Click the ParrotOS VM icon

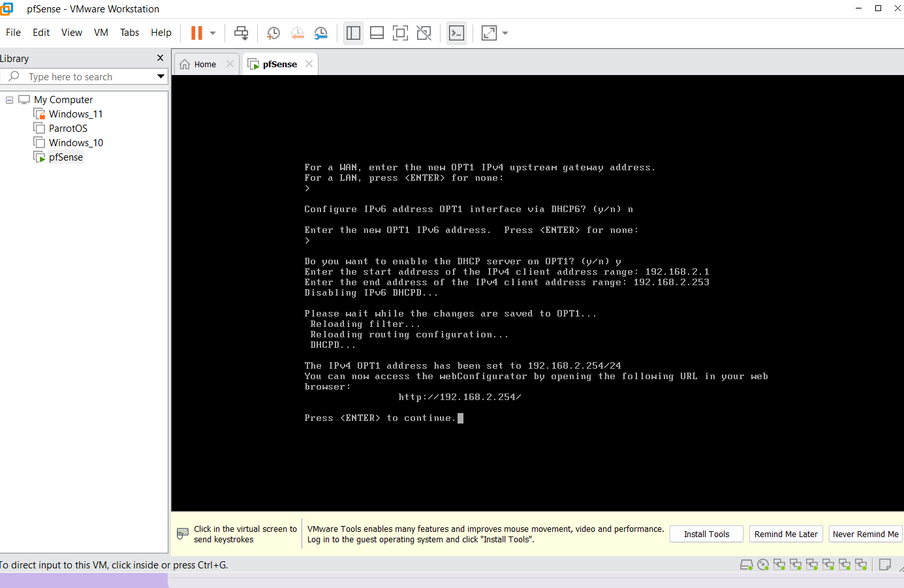(x=39, y=128)
